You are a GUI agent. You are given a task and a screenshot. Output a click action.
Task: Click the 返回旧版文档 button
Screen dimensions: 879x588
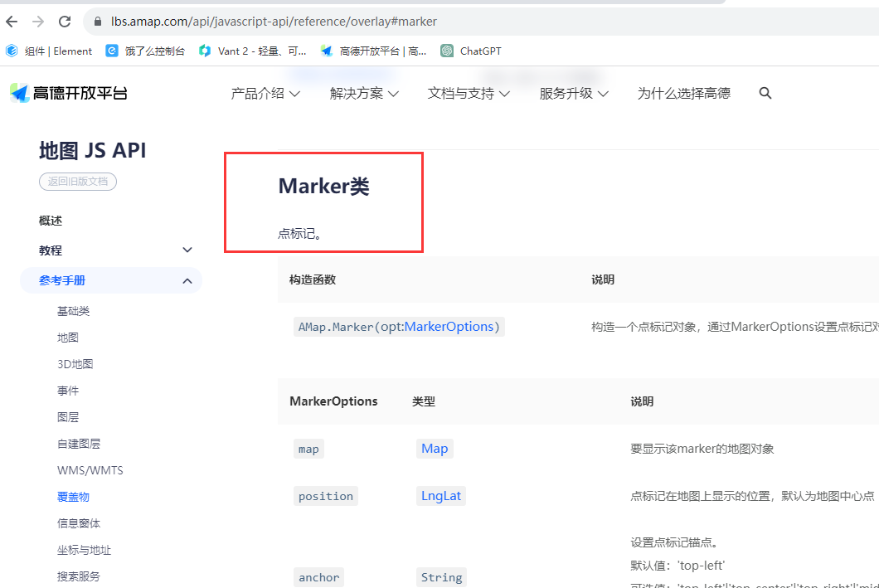point(77,181)
